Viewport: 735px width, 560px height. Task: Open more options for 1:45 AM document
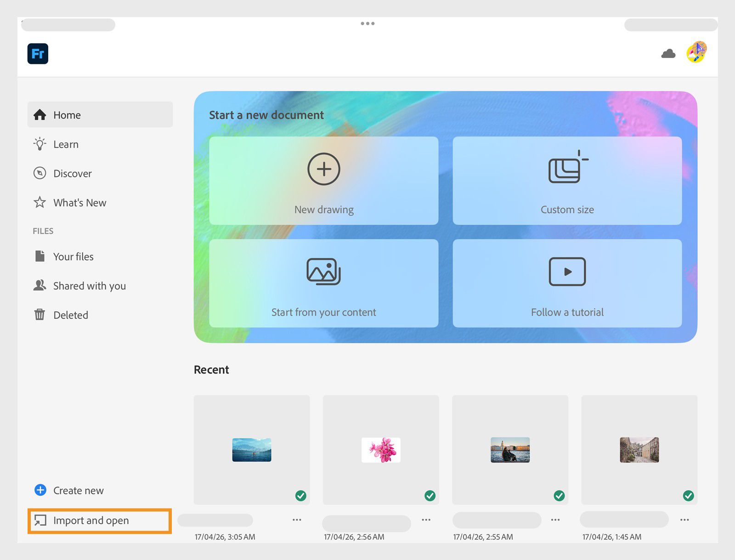(x=684, y=520)
